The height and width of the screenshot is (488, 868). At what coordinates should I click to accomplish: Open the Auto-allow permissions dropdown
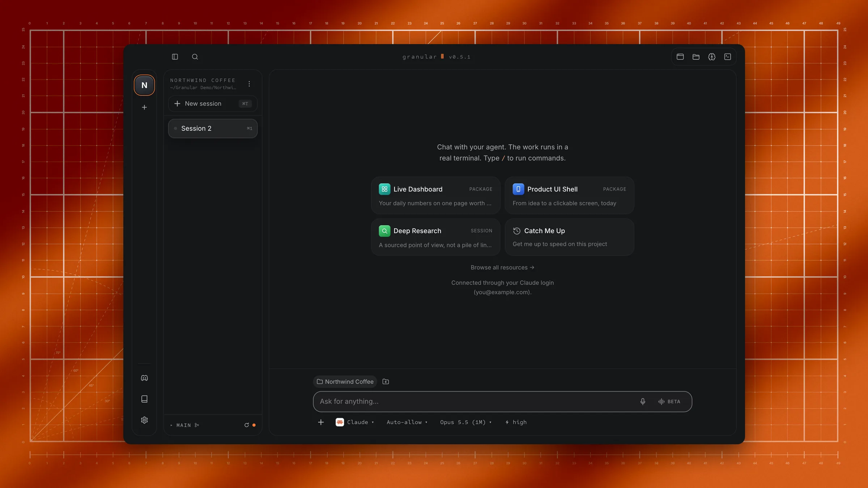[407, 422]
